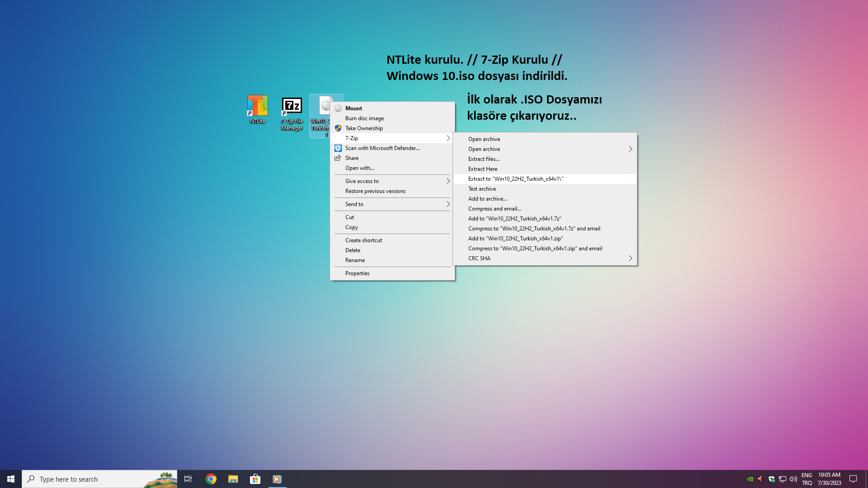The image size is (868, 488).
Task: Click the Take Ownership shield icon
Action: (338, 128)
